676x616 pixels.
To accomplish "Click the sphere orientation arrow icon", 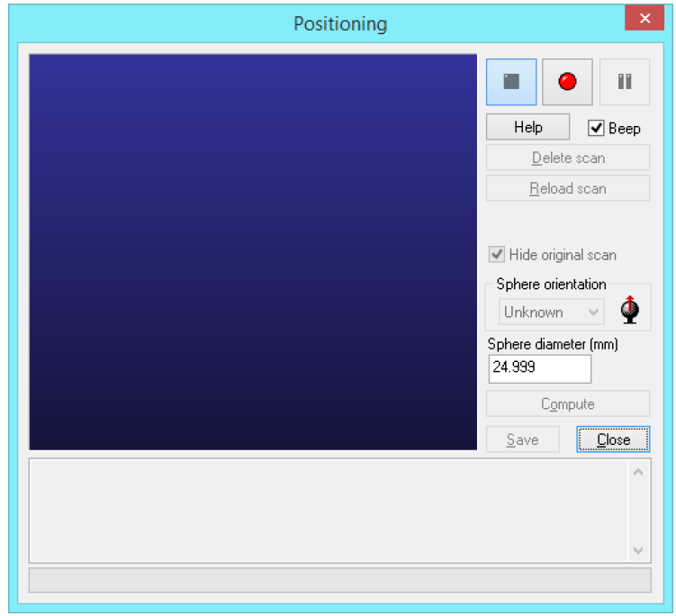I will [630, 310].
